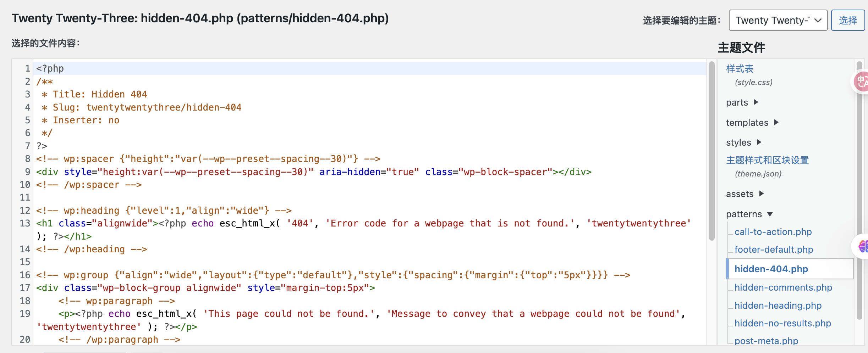This screenshot has width=868, height=353.
Task: Click the code editor vertical scrollbar
Action: pyautogui.click(x=712, y=151)
